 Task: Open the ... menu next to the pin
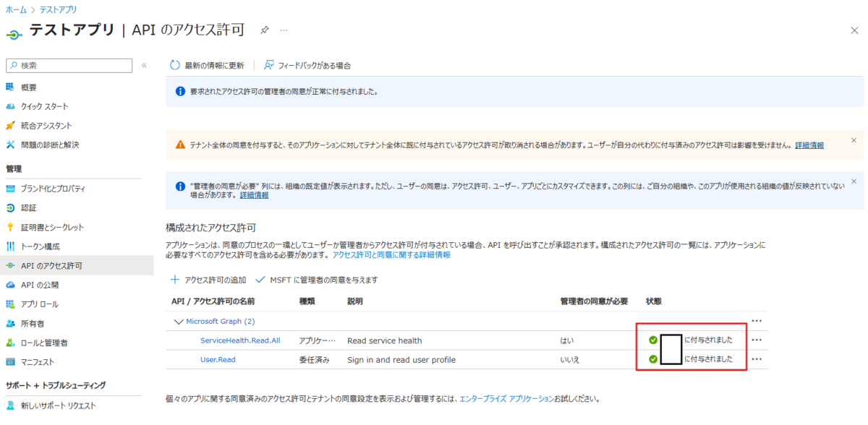click(x=284, y=31)
